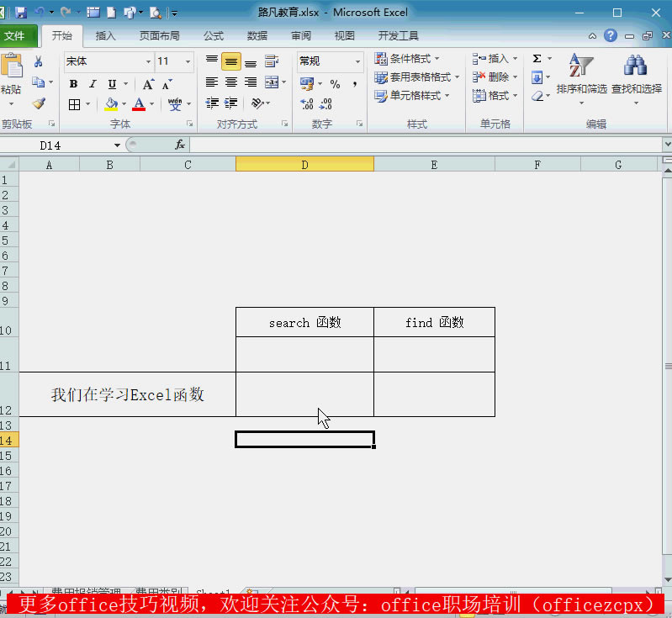The height and width of the screenshot is (618, 672).
Task: Align text to bottom
Action: coord(251,62)
